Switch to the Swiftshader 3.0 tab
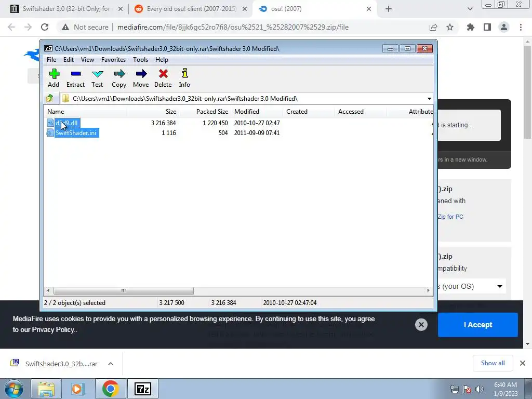Screen dimensions: 532x399 (66, 9)
